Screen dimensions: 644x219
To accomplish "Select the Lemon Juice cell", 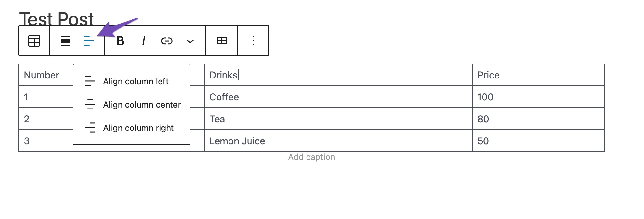I will click(338, 141).
